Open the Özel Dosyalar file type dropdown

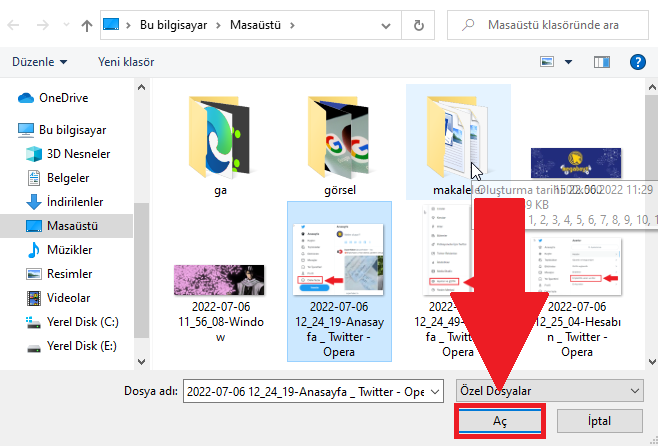(548, 390)
